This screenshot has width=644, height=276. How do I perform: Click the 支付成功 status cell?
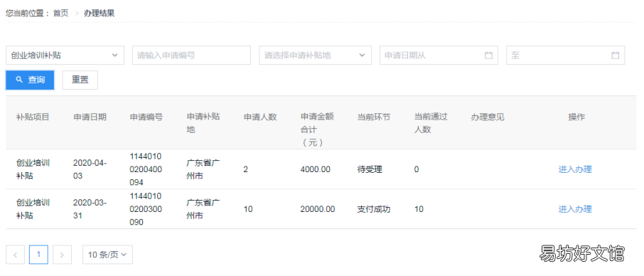(374, 209)
